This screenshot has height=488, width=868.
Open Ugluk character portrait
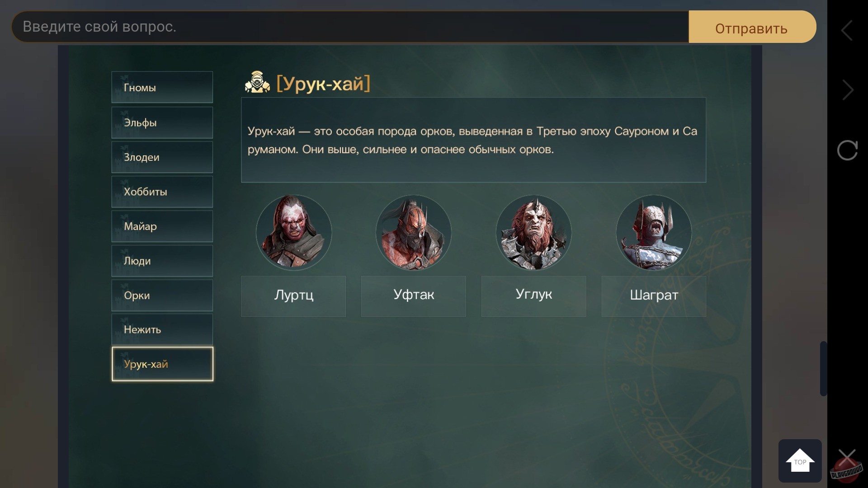(x=533, y=232)
